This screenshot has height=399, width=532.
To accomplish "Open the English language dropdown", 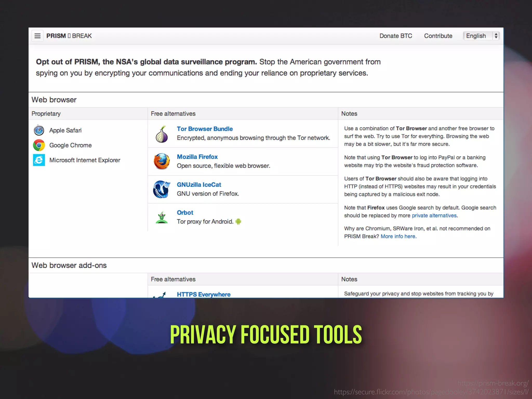I will click(x=481, y=36).
